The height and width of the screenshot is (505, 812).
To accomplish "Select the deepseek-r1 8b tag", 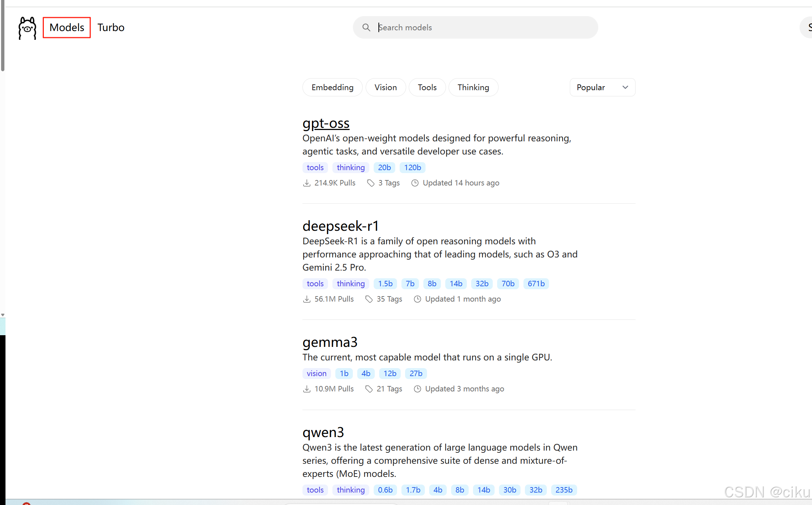I will click(432, 284).
